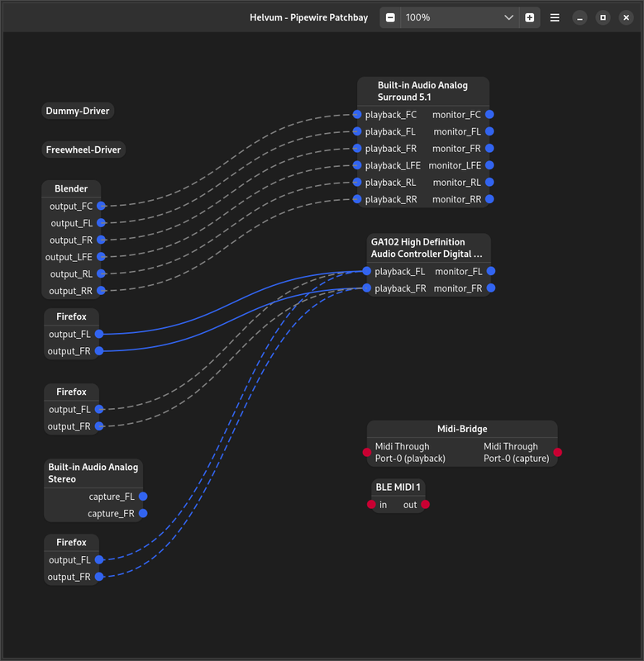The width and height of the screenshot is (644, 661).
Task: Click capture_FR port on Analog Stereo
Action: (143, 513)
